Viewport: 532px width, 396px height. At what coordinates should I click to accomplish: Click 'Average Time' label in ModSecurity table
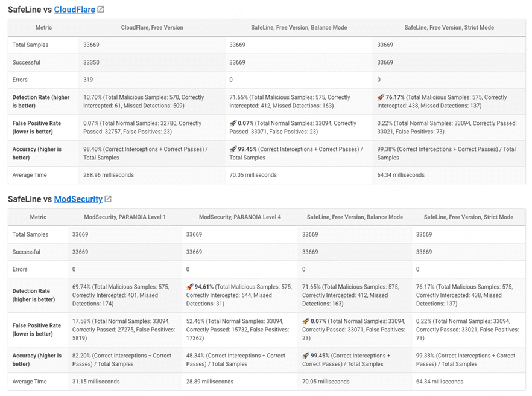pos(30,382)
